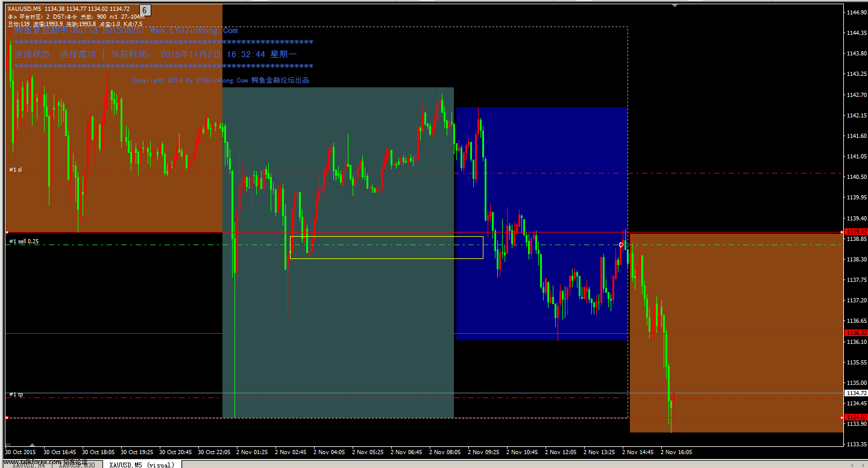Viewport: 868px width, 468px height.
Task: Select the sell order entry arrow marker
Action: pyautogui.click(x=621, y=245)
